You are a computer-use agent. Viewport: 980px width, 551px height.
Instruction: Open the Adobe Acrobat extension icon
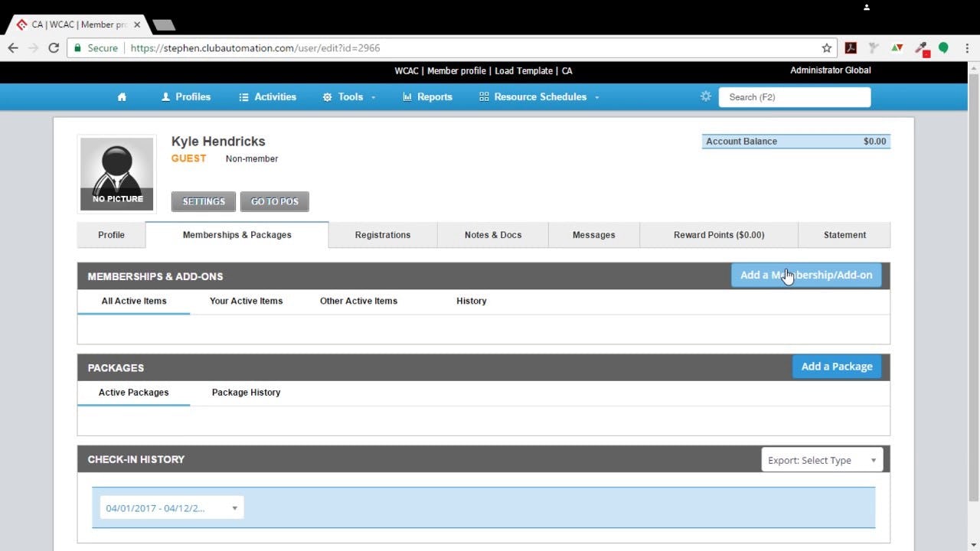(851, 47)
